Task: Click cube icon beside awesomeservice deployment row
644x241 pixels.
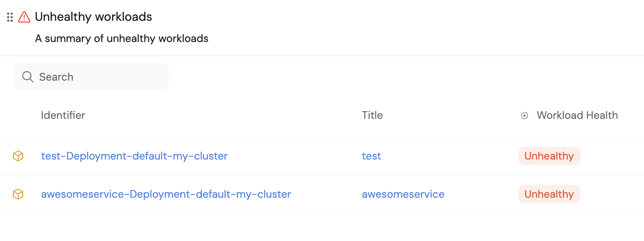Action: (18, 194)
